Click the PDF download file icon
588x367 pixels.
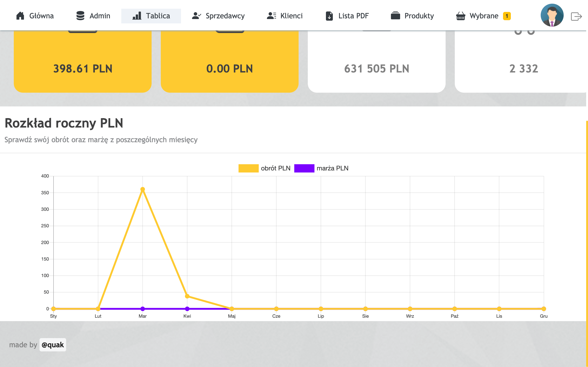click(x=329, y=16)
